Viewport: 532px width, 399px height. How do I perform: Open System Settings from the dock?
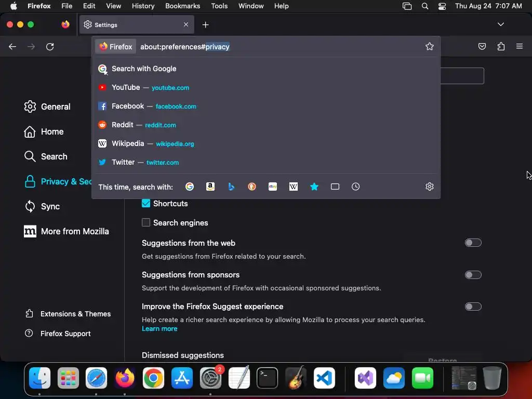(210, 378)
